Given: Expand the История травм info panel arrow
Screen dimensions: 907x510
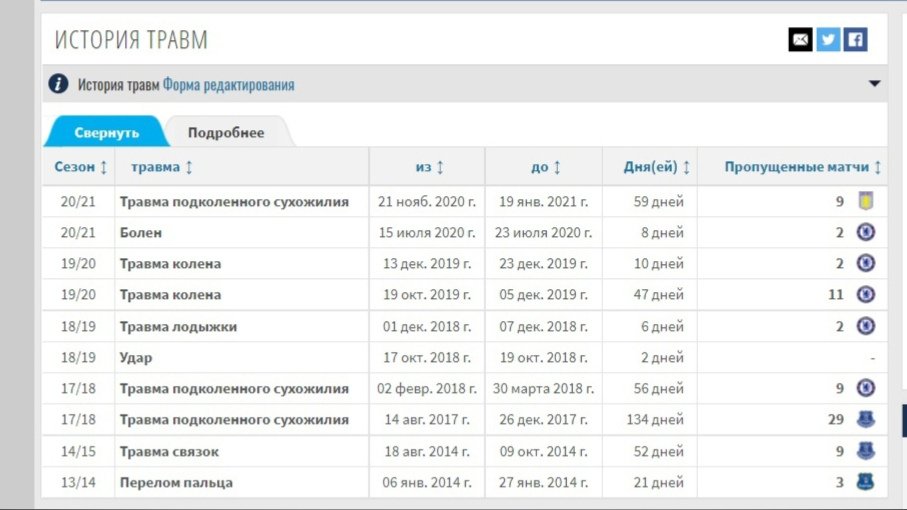Looking at the screenshot, I should 874,84.
